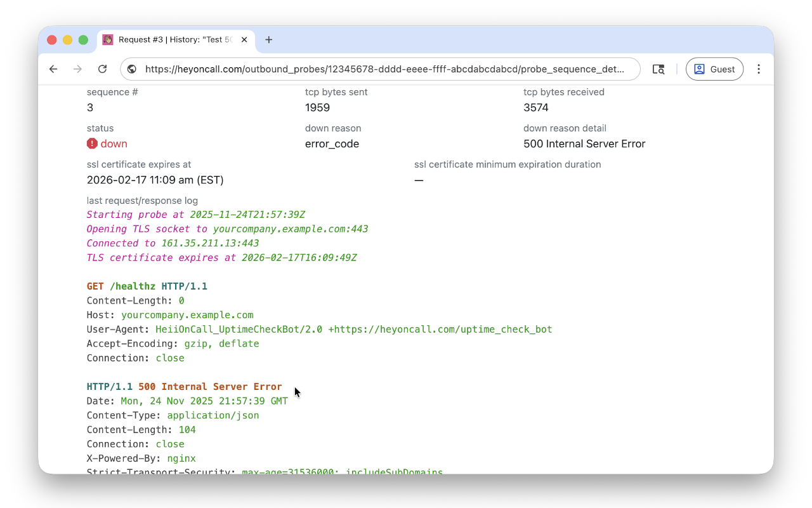Click the "GET /healthz HTTP/1.1" request line
This screenshot has height=508, width=812.
147,286
